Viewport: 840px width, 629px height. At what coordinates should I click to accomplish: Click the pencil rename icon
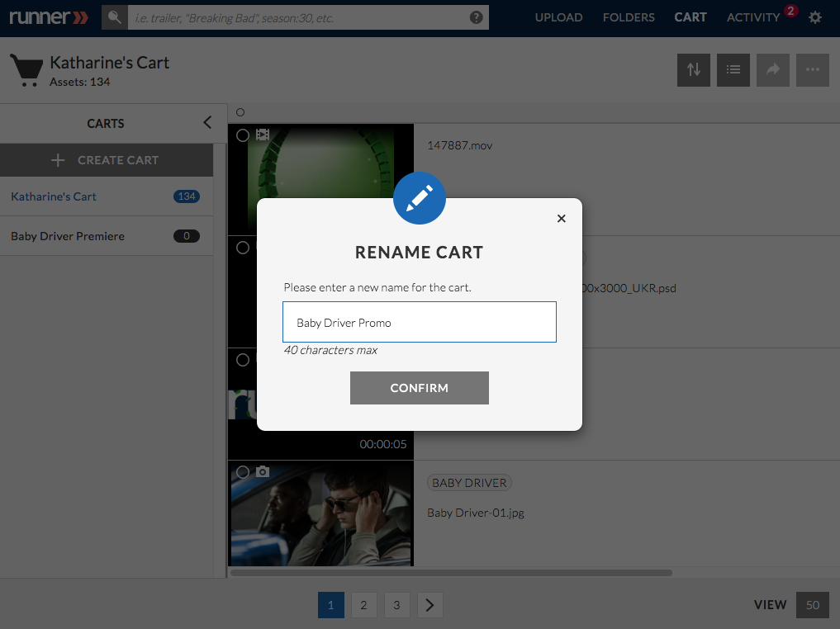point(420,198)
